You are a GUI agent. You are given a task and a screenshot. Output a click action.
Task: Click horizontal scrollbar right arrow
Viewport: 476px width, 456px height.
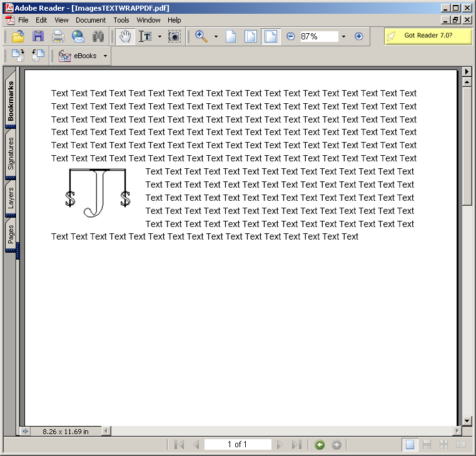coord(457,431)
